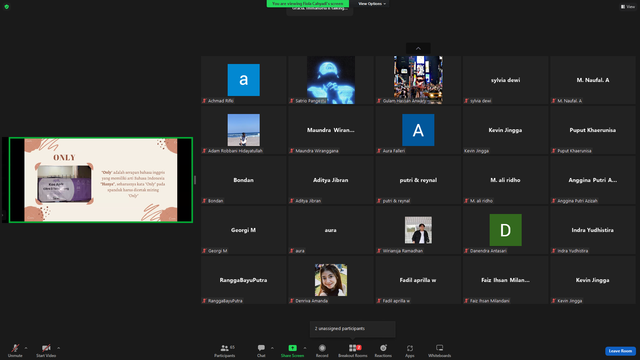This screenshot has height=360, width=640.
Task: Select Satrio Pangestu's blue glowing avatar tile
Action: click(x=331, y=80)
